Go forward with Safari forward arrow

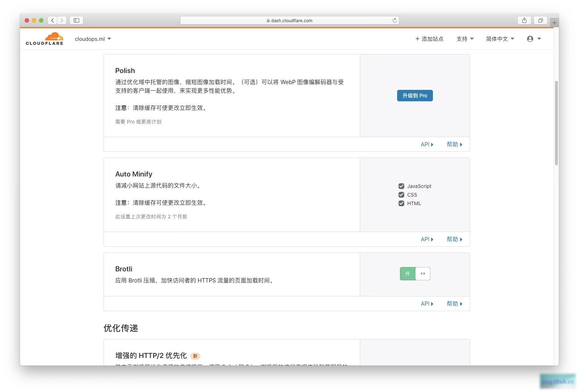[x=62, y=20]
